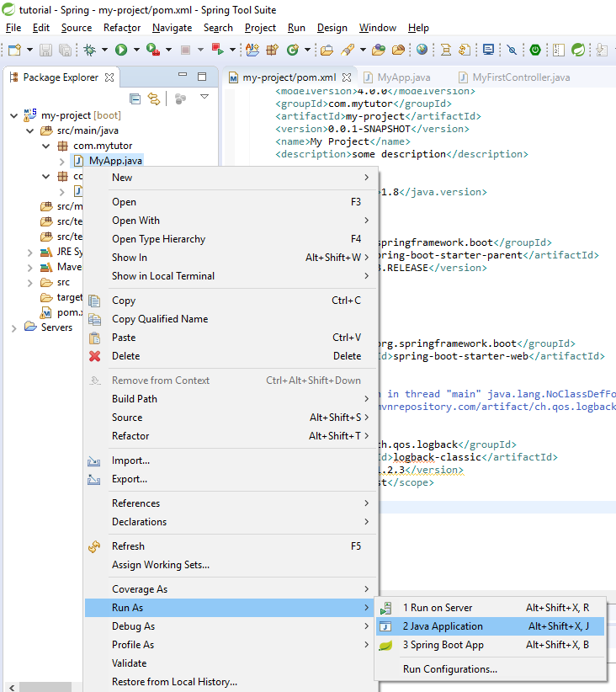Screen dimensions: 616x692
Task: Click the New wizard toolbar icon
Action: [14, 50]
